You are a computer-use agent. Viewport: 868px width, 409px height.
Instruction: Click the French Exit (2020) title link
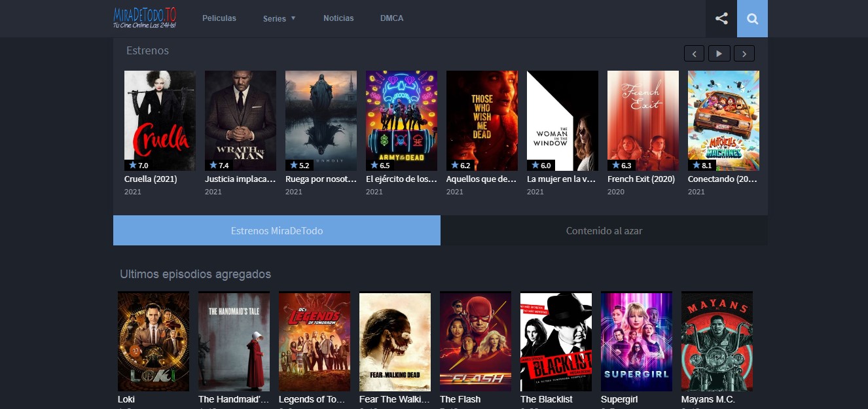coord(641,179)
